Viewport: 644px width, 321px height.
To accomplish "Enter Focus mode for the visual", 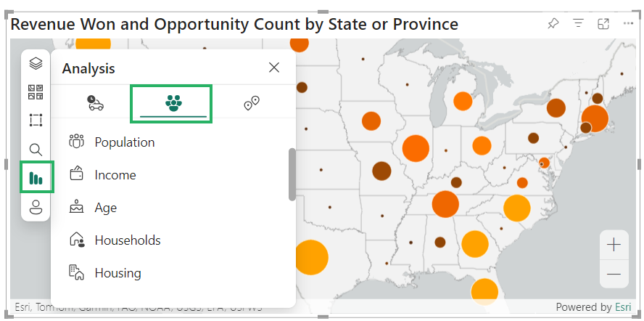I will tap(603, 24).
